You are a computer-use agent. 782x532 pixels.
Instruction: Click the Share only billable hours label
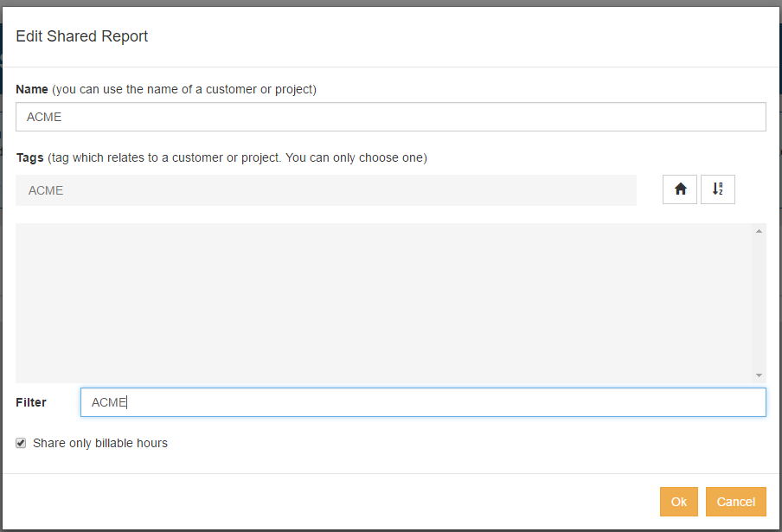click(100, 443)
